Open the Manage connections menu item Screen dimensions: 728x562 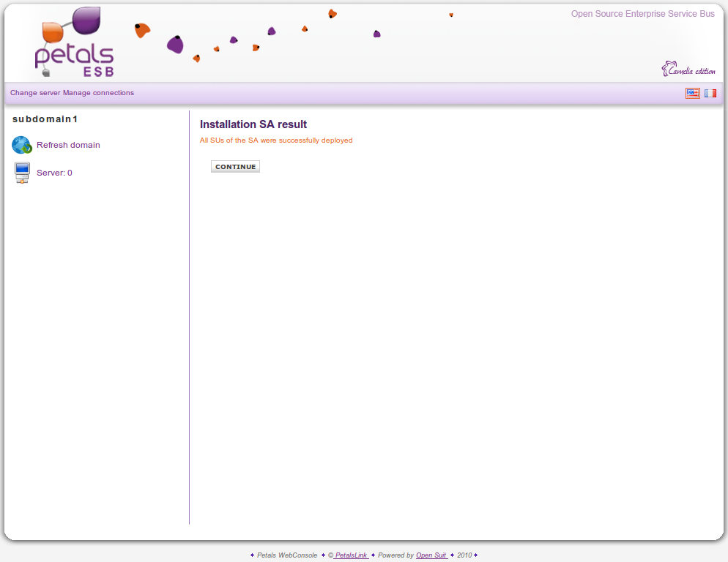click(x=98, y=93)
